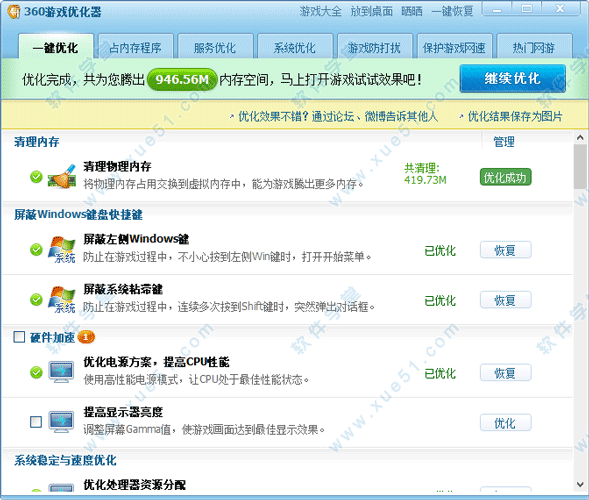The height and width of the screenshot is (500, 589).
Task: Click the 屏蔽Windows键盘快捷键 section heading
Action: point(79,215)
